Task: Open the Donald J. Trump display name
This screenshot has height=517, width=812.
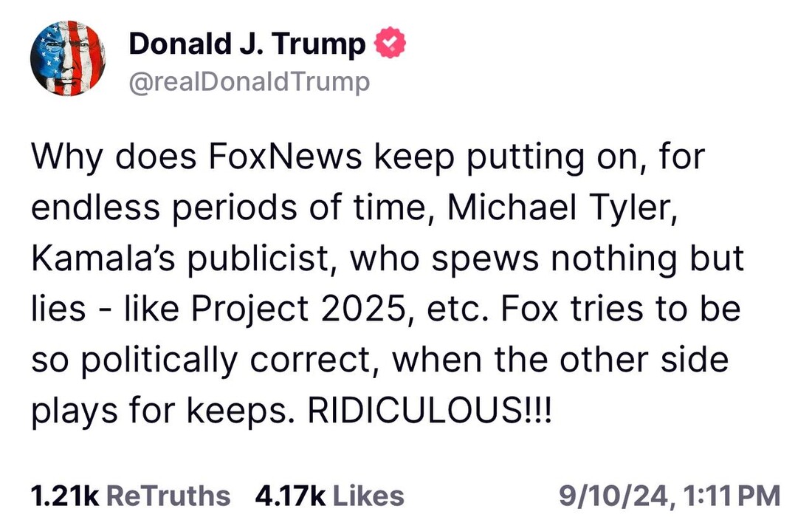Action: [247, 45]
